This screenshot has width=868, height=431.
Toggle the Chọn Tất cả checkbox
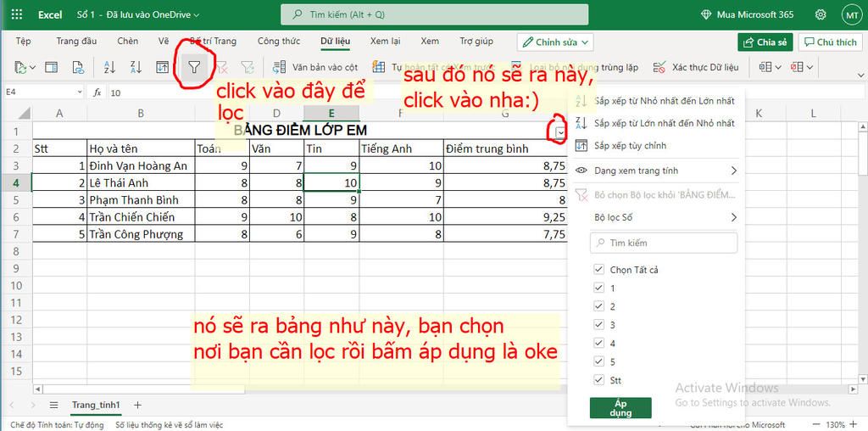(x=598, y=270)
